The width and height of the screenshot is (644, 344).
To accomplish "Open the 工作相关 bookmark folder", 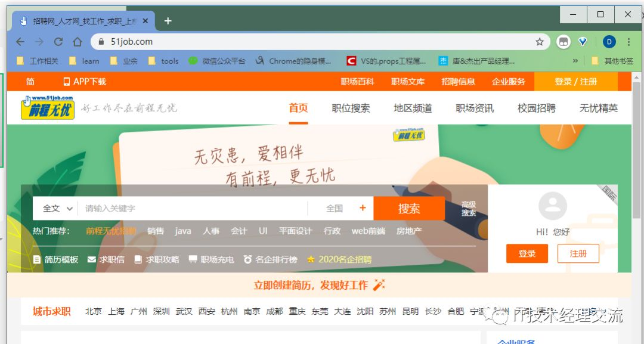I will point(38,61).
